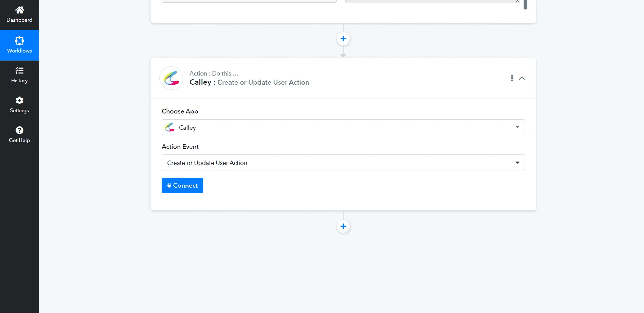Click the textarea resize handle in the upper card
The height and width of the screenshot is (313, 644).
(x=518, y=1)
